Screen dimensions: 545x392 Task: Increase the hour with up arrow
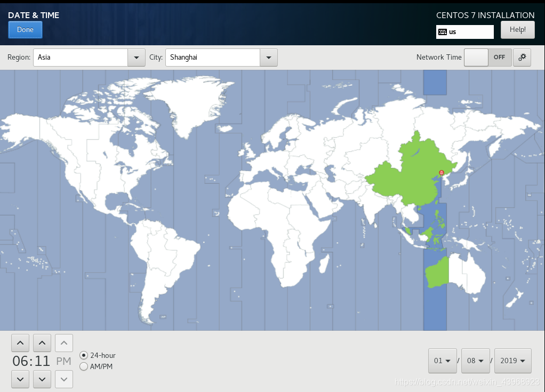click(x=20, y=343)
